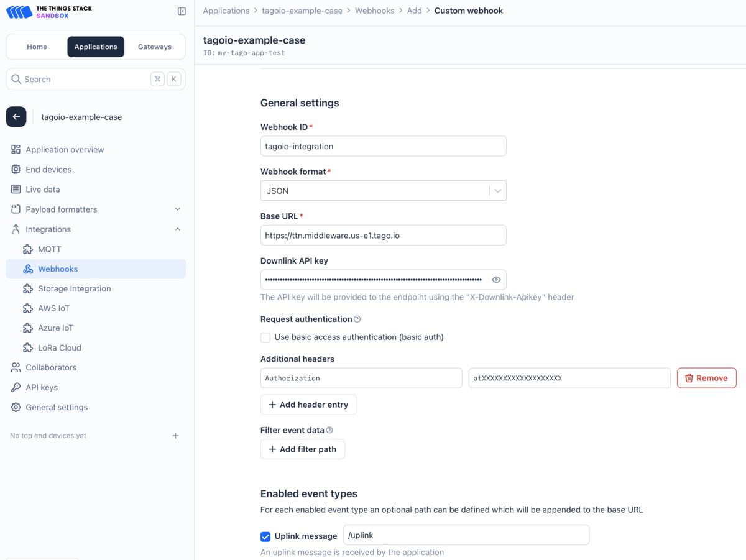Click the Base URL field
Screen dimensions: 746x560
[x=384, y=236]
